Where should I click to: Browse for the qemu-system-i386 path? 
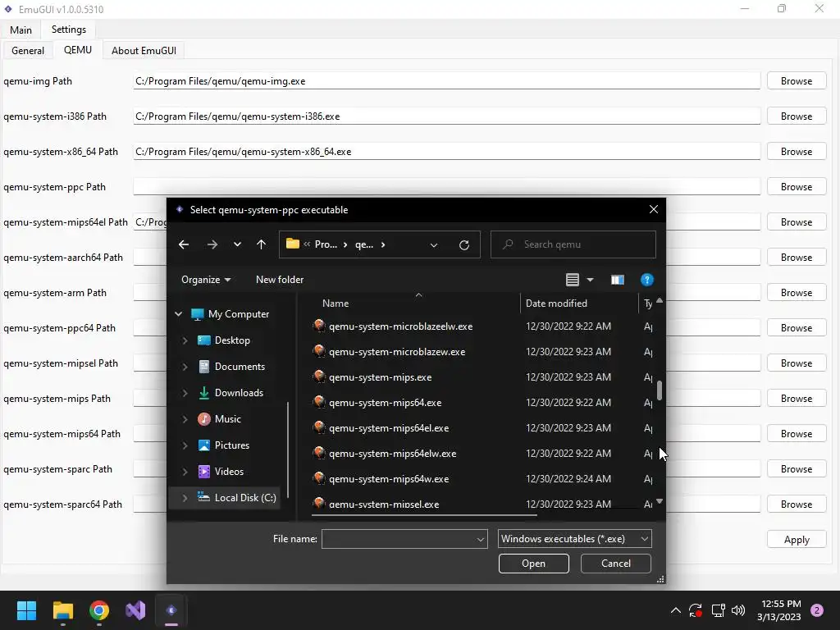(797, 116)
